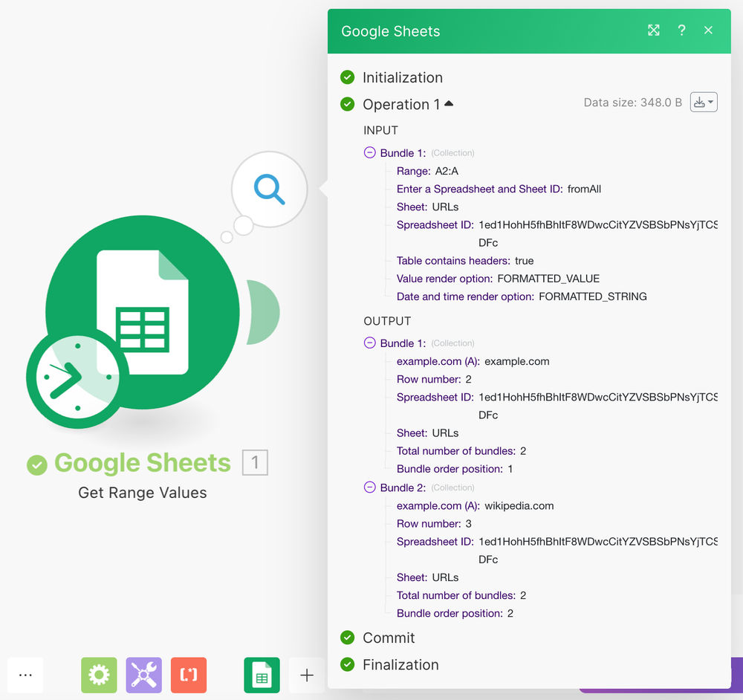Click the green check next to Commit
Image resolution: width=743 pixels, height=700 pixels.
click(347, 638)
